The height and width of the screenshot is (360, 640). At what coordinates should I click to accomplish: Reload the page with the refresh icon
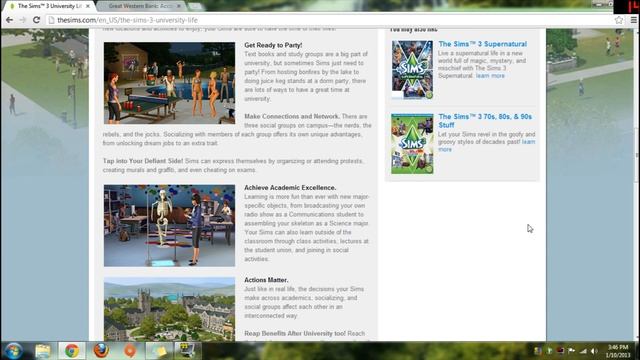tap(36, 20)
